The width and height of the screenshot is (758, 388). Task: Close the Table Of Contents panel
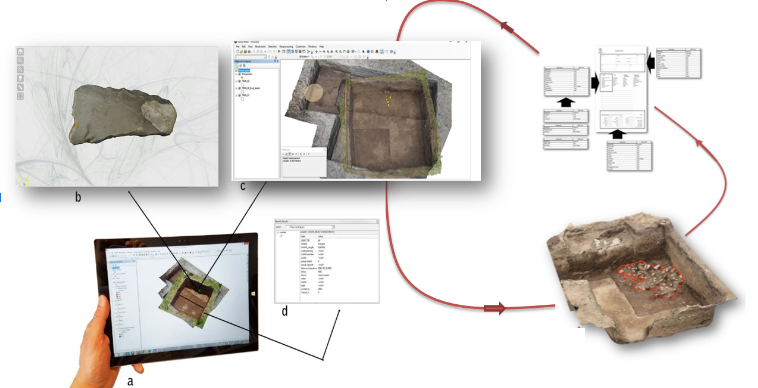277,61
